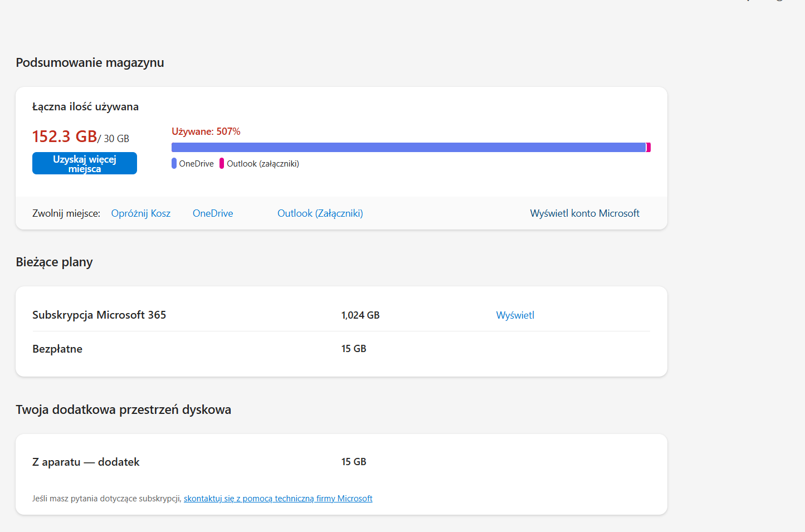Screen dimensions: 805x532
Task: Select the Subskrypcja Microsoft 365 plan row
Action: pyautogui.click(x=99, y=315)
